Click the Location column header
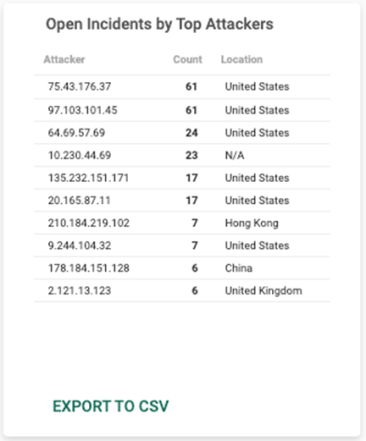The image size is (366, 441). pos(242,59)
